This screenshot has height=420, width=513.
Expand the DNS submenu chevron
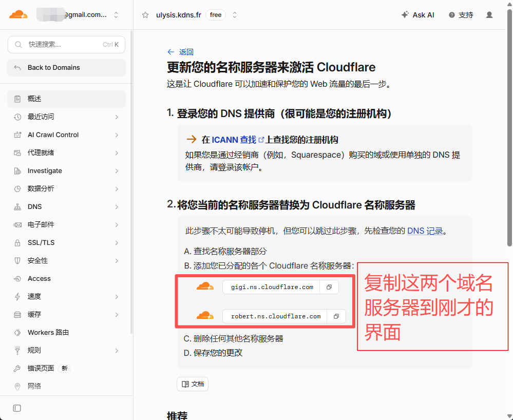(x=117, y=207)
